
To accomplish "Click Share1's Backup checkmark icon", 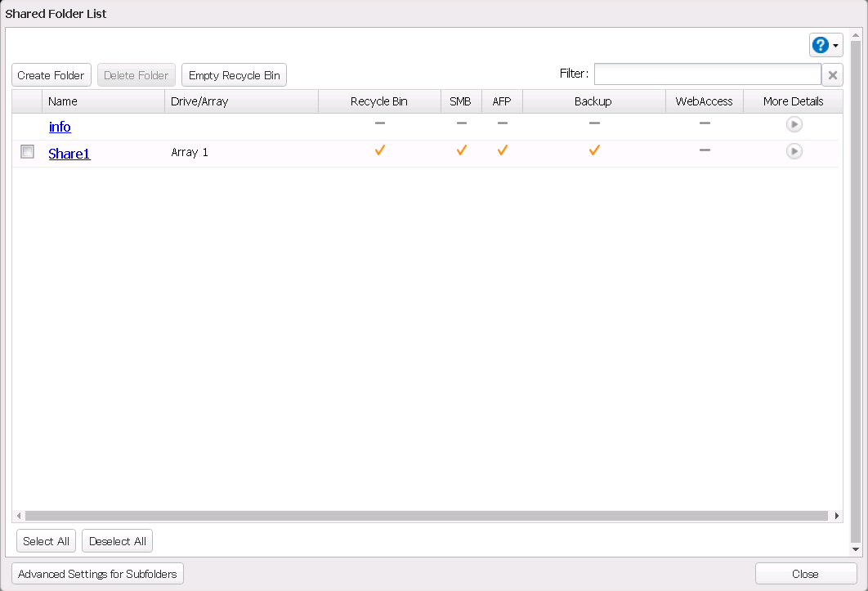I will coord(594,150).
